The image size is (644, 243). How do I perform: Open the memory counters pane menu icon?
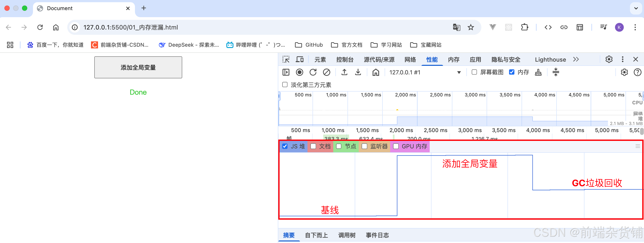click(x=638, y=146)
